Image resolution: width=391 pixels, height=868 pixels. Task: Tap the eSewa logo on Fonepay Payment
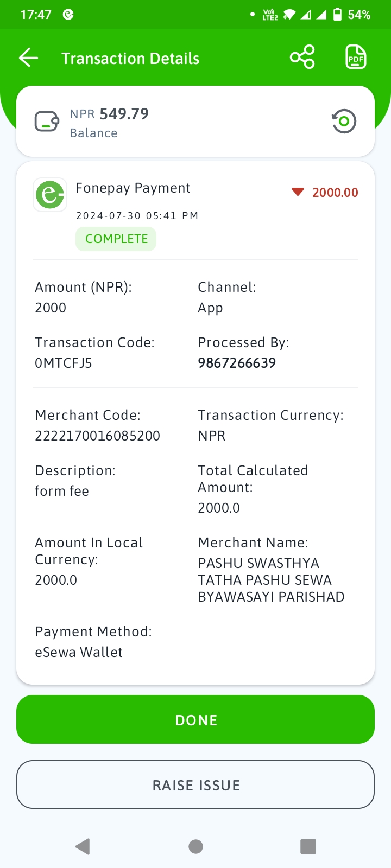[50, 194]
